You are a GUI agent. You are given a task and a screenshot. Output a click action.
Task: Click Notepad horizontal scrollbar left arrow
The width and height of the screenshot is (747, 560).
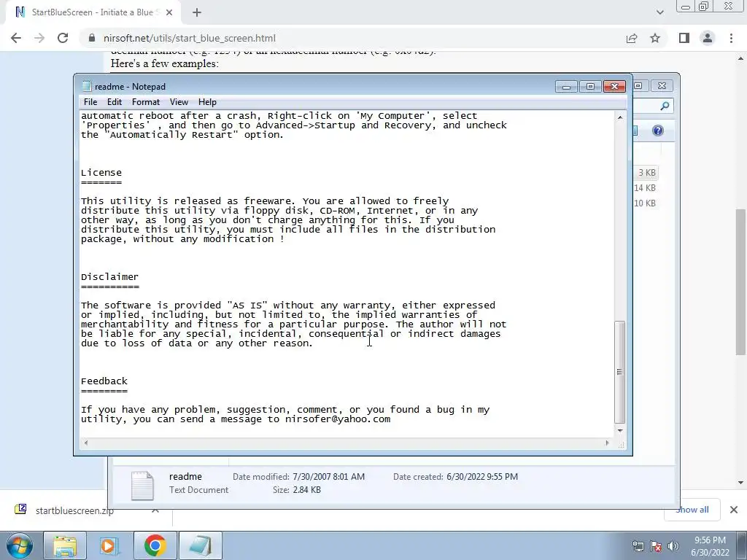(x=86, y=443)
